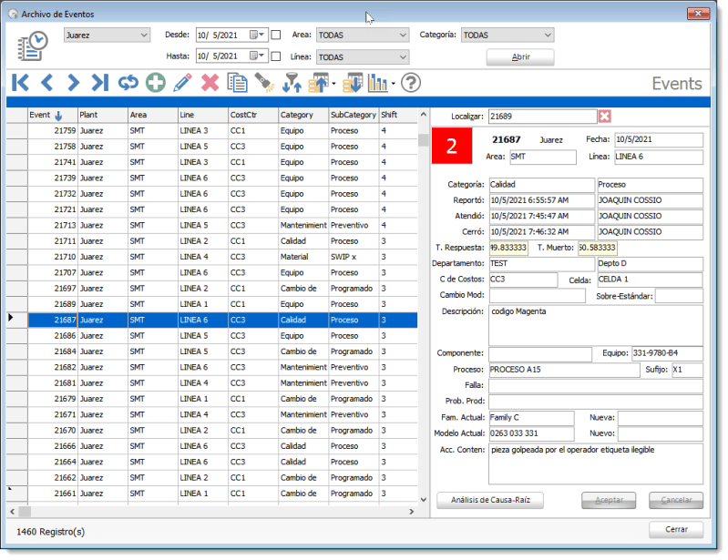Go to first record arrow
This screenshot has width=728, height=560.
20,83
